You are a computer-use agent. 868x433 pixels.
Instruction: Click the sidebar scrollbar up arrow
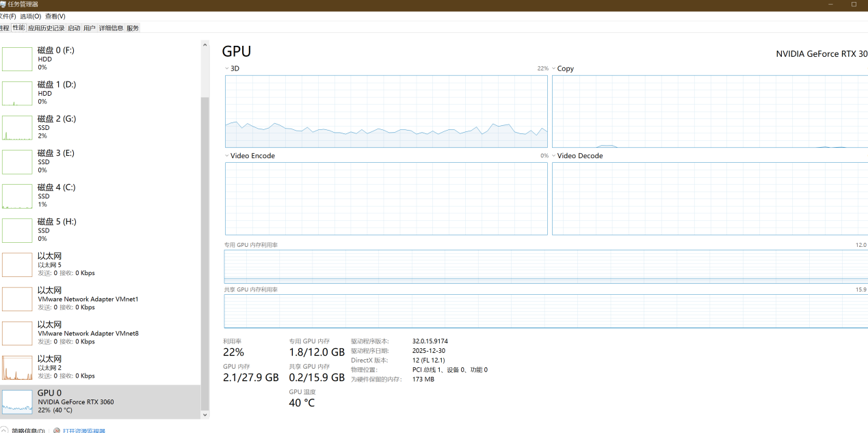(x=205, y=45)
